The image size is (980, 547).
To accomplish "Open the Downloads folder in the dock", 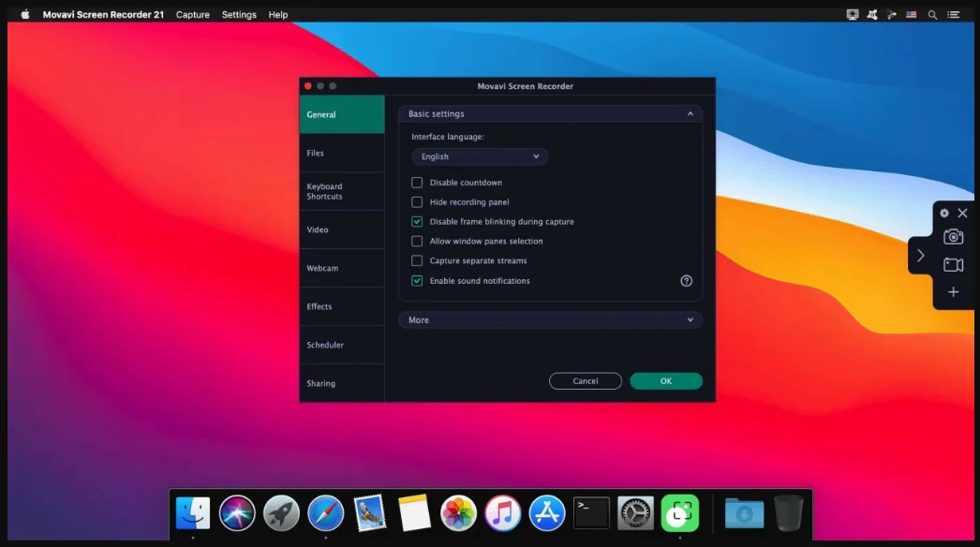I will click(x=744, y=513).
